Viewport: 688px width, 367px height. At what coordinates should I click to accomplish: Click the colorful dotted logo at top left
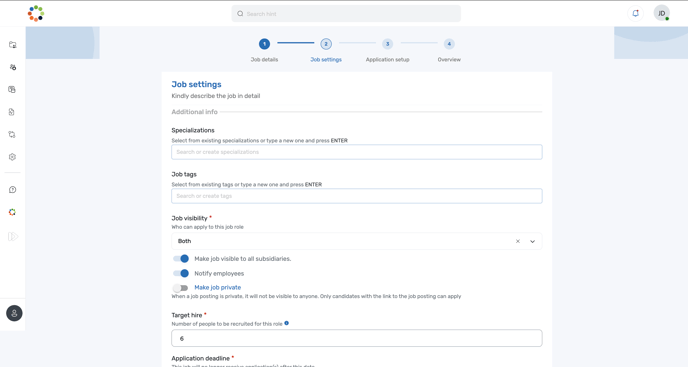coord(36,13)
